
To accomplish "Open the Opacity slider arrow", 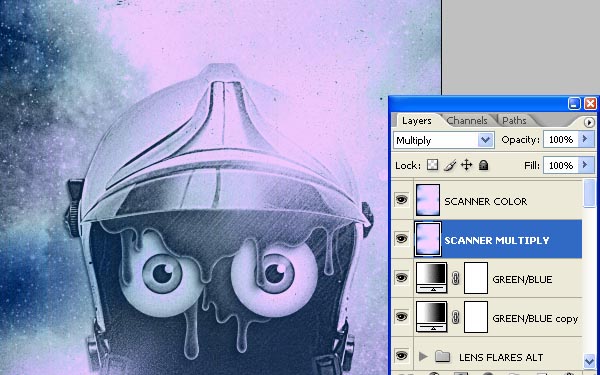I will click(585, 139).
